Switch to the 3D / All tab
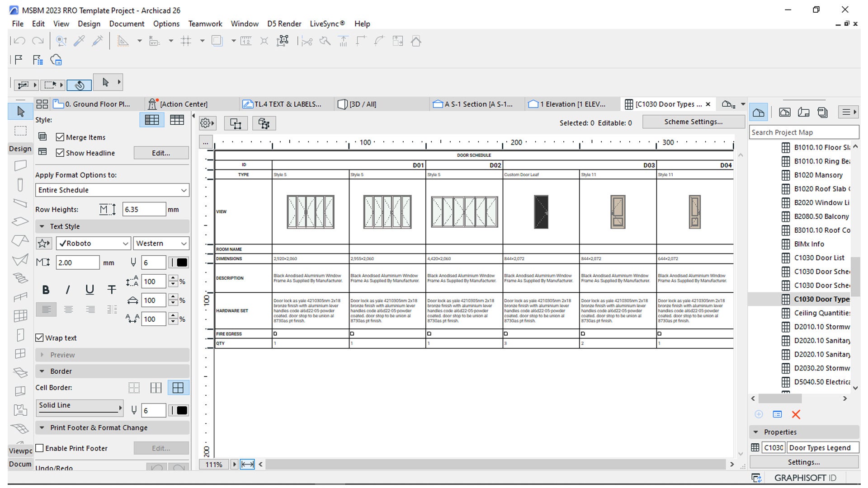 [x=362, y=104]
